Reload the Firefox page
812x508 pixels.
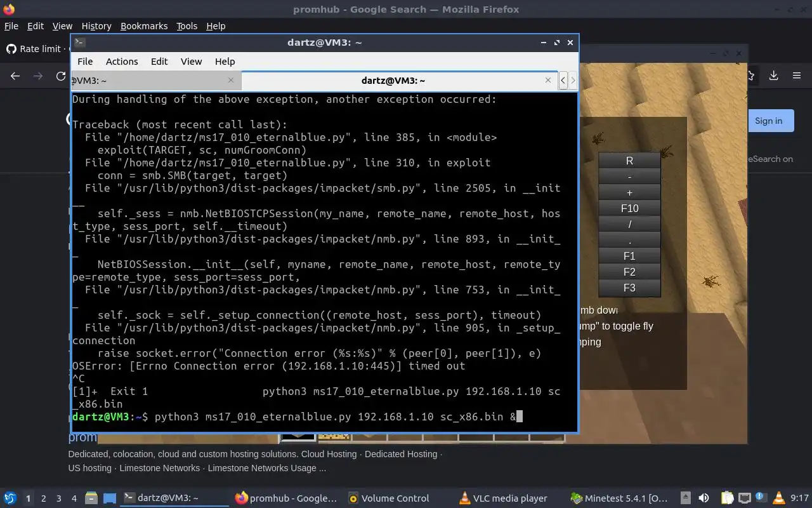(61, 76)
